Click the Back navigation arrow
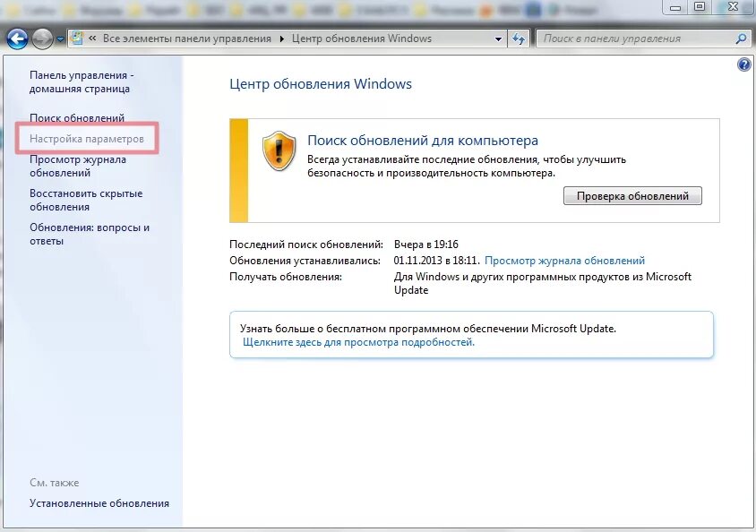This screenshot has width=756, height=532. [18, 39]
